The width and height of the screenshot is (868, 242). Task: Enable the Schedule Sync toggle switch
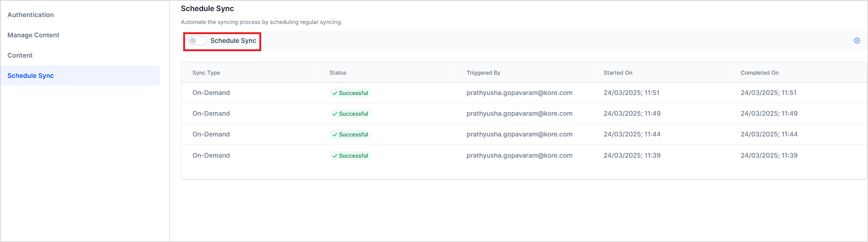198,41
